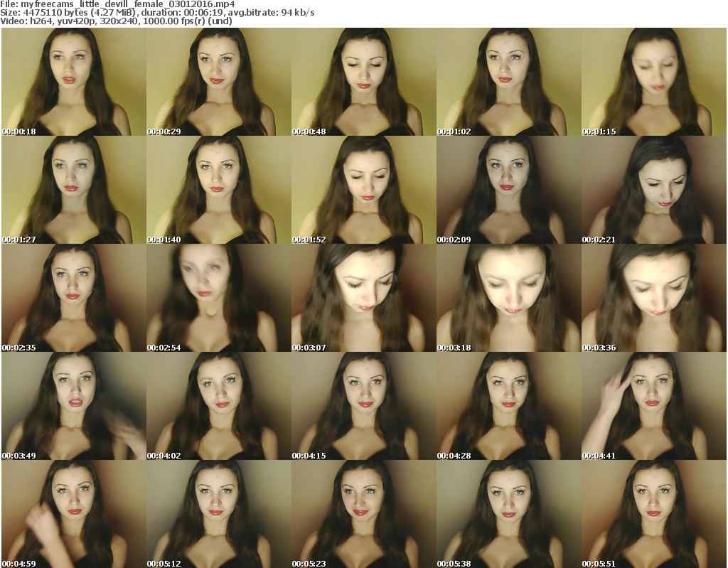Click the frame labeled 00:05:38
The height and width of the screenshot is (568, 728).
pyautogui.click(x=508, y=514)
